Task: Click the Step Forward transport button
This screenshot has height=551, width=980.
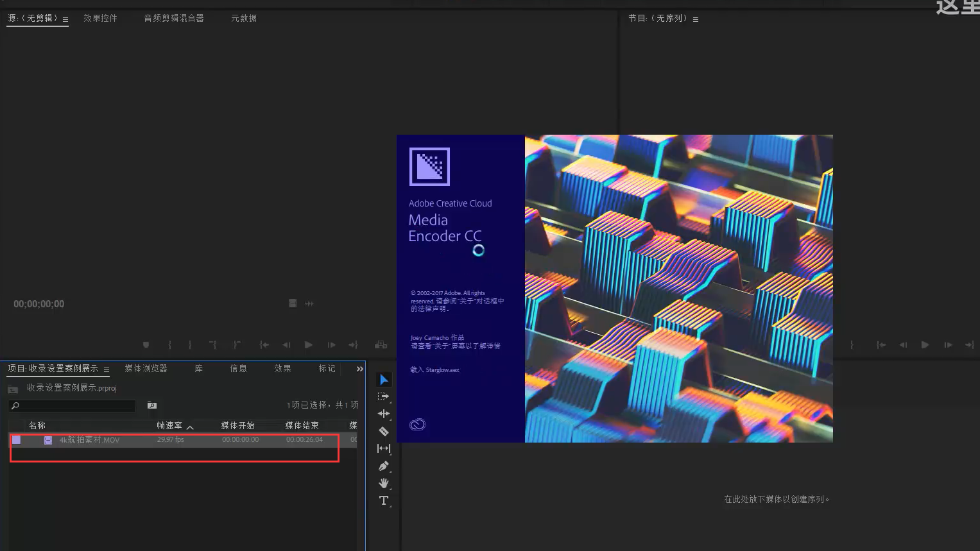Action: coord(331,344)
